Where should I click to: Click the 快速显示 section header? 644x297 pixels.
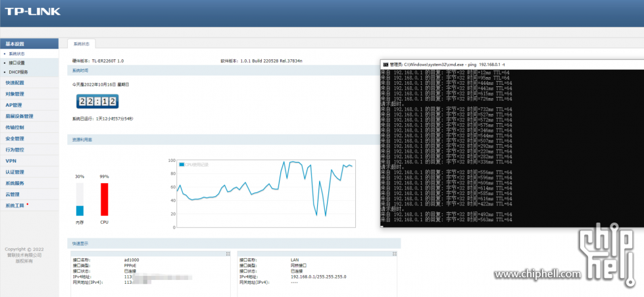[x=234, y=243]
